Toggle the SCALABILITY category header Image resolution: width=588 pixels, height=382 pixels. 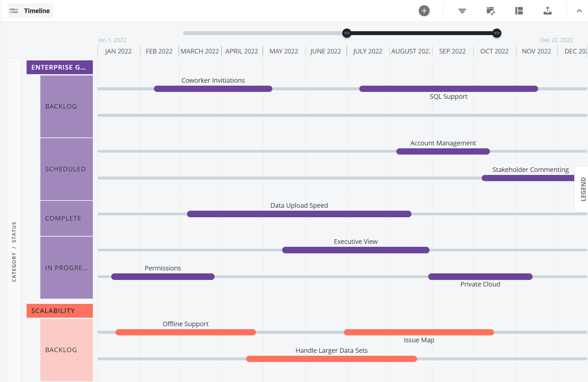click(x=59, y=311)
